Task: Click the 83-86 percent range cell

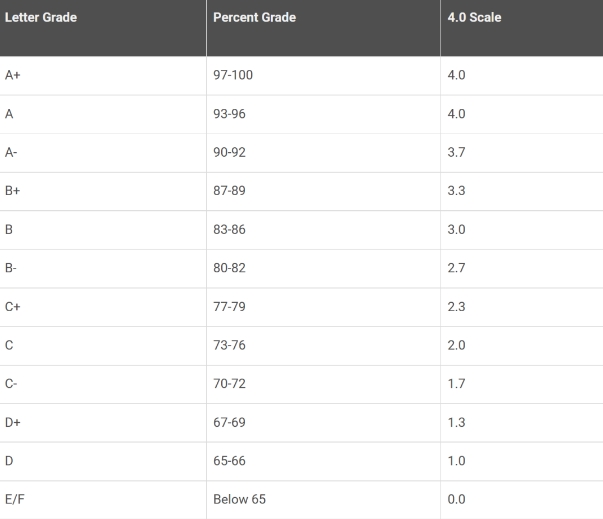Action: pyautogui.click(x=323, y=230)
